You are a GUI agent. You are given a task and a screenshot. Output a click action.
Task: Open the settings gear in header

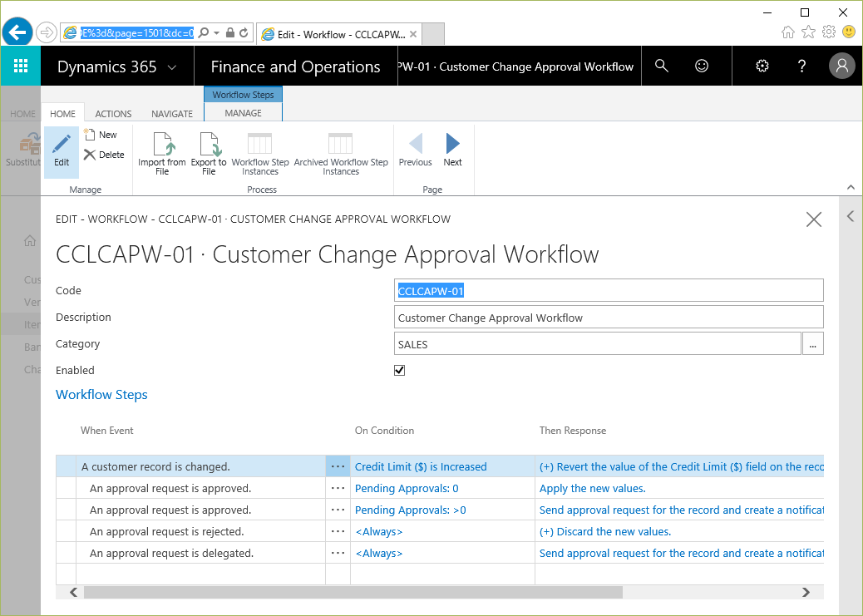(762, 67)
